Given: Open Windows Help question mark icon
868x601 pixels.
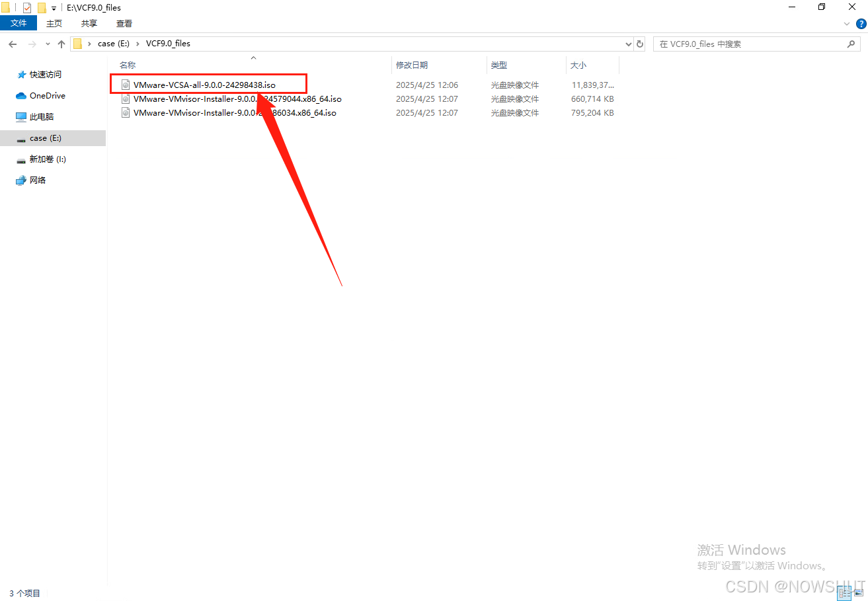Looking at the screenshot, I should (x=861, y=24).
